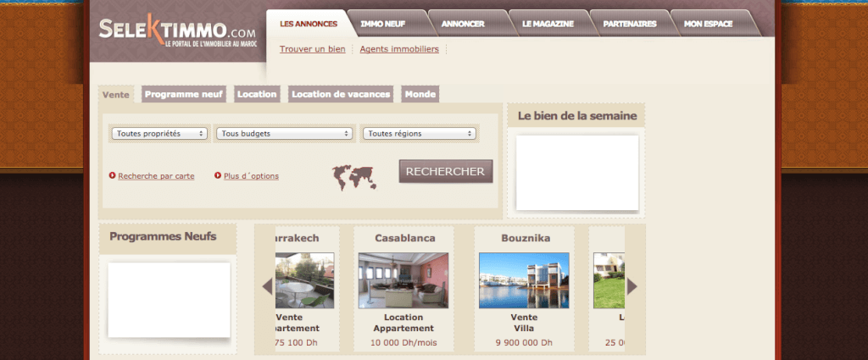Click the Trouver un bien link
This screenshot has height=360, width=868.
tap(312, 49)
